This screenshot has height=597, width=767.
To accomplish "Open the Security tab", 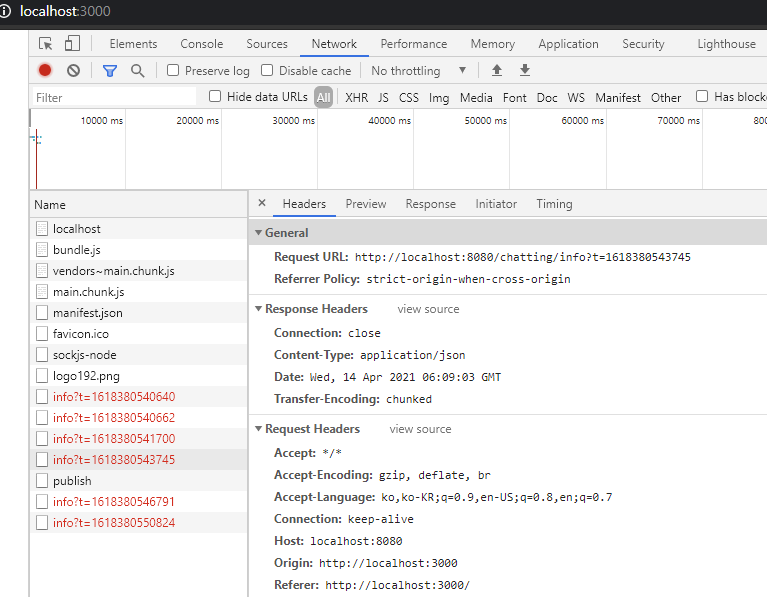I will point(643,44).
